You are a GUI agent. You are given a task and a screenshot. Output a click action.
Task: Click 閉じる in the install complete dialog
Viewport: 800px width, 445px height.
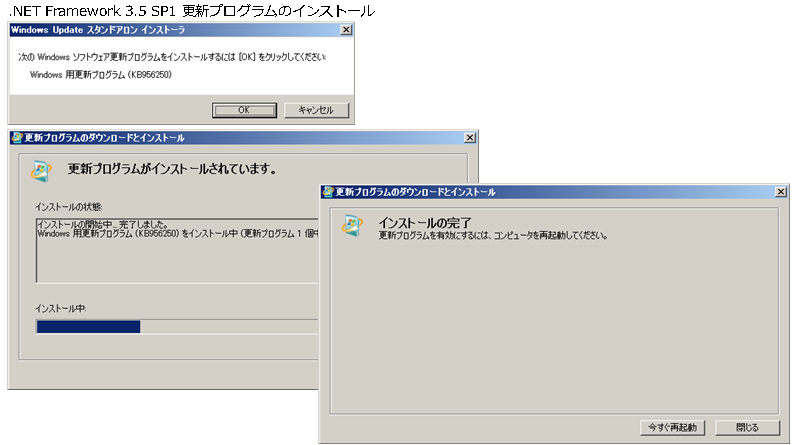pyautogui.click(x=747, y=427)
